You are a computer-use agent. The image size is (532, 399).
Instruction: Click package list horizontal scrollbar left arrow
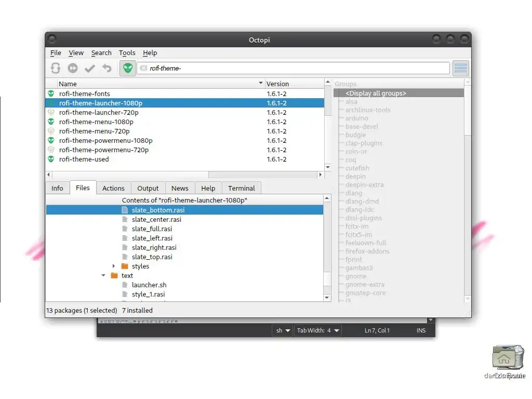point(48,175)
